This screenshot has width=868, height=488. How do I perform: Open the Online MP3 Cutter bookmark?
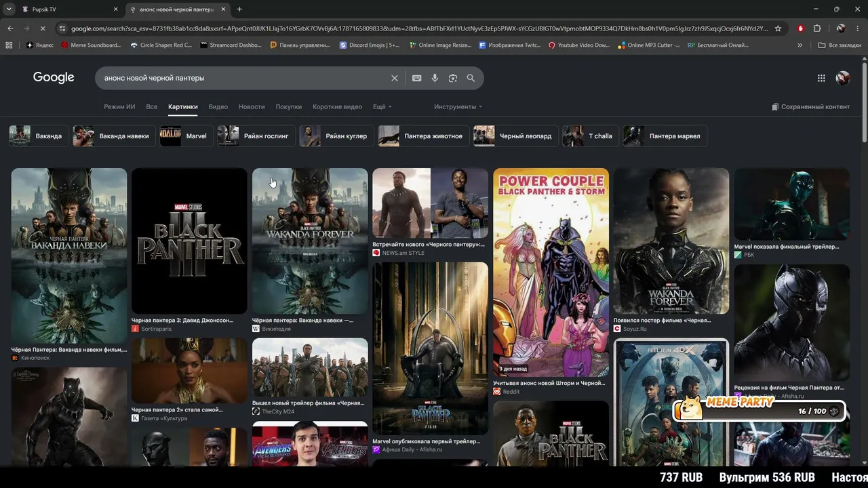pyautogui.click(x=648, y=45)
